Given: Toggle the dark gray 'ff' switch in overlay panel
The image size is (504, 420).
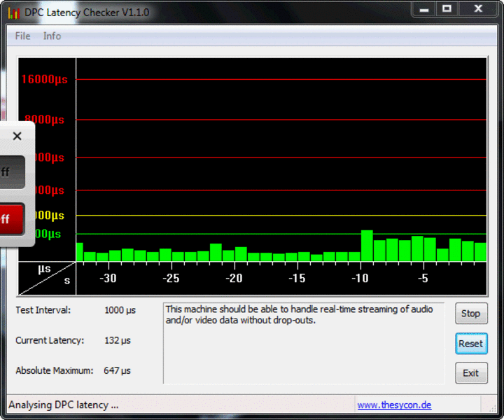Looking at the screenshot, I should 12,172.
